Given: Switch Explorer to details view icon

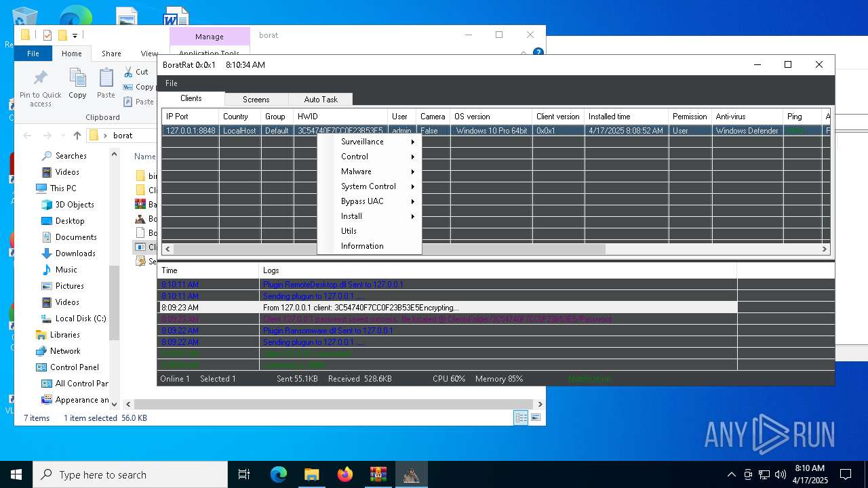Looking at the screenshot, I should pyautogui.click(x=521, y=418).
